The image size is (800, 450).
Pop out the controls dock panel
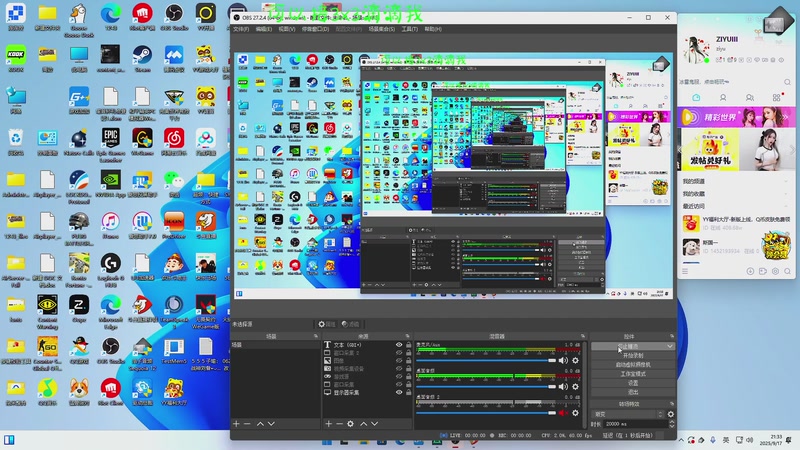(x=672, y=336)
